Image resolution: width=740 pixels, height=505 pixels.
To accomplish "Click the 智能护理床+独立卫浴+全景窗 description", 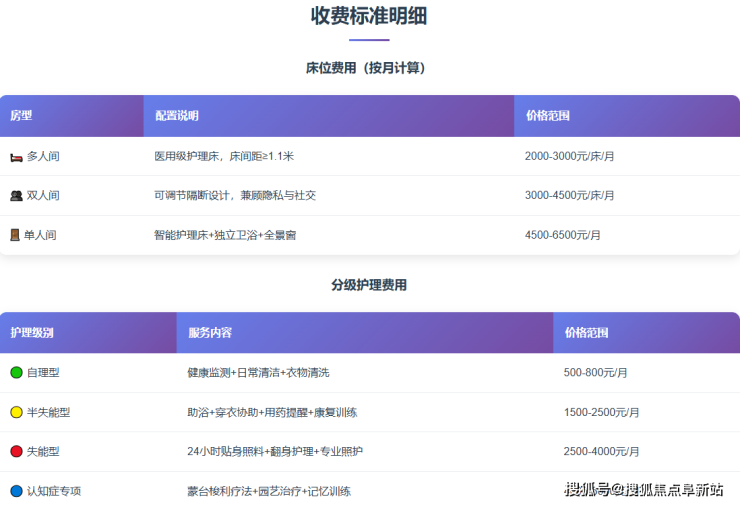I will (224, 235).
